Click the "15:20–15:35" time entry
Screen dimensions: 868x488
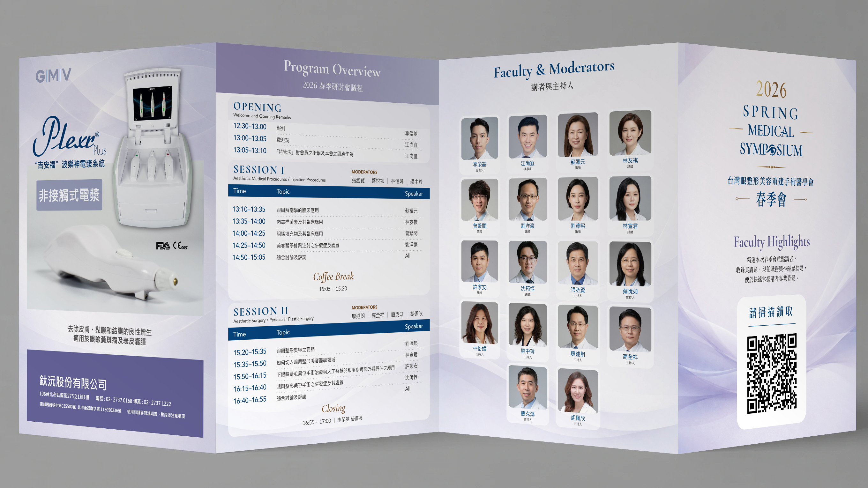[x=250, y=352]
